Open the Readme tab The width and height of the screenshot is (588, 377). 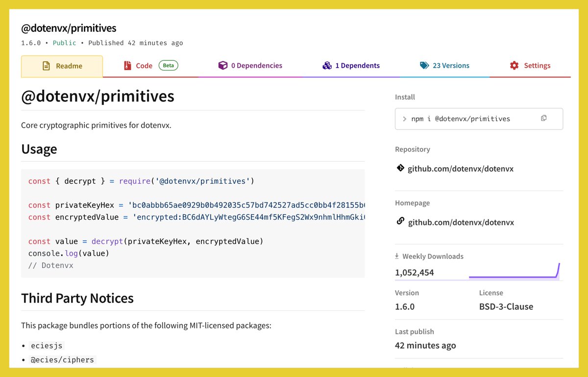62,66
